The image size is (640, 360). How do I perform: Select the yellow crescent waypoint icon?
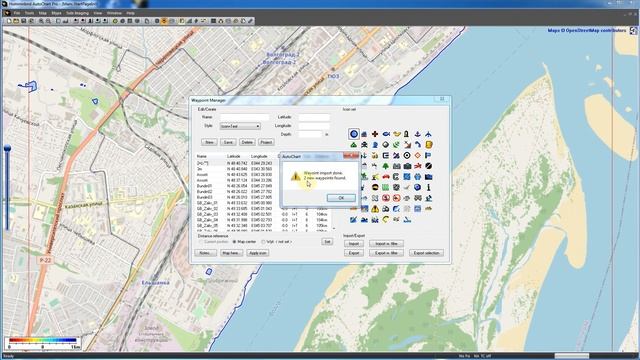386,220
